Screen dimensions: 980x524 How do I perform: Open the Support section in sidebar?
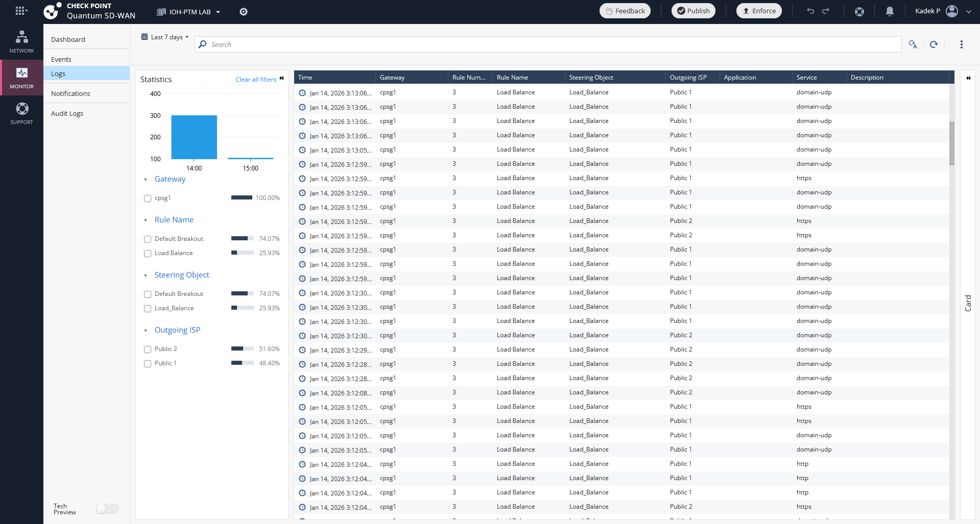click(x=21, y=113)
